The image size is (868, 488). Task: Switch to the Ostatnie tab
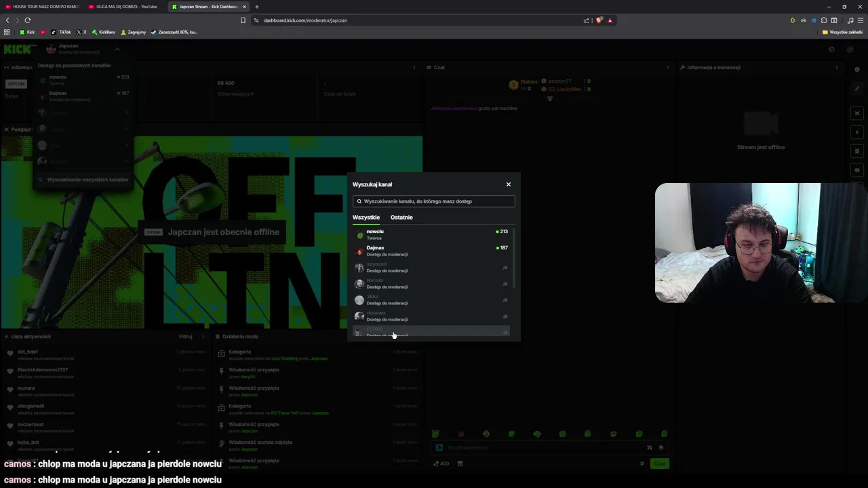point(401,218)
